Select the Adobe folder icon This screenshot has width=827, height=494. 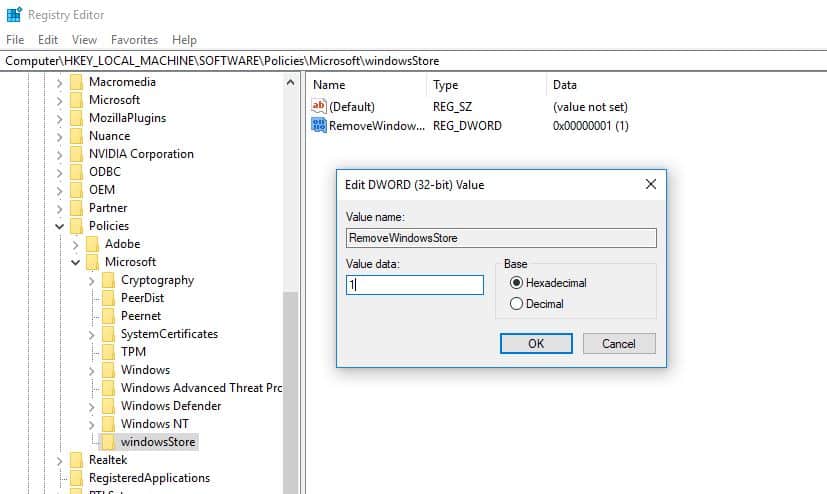pyautogui.click(x=92, y=244)
